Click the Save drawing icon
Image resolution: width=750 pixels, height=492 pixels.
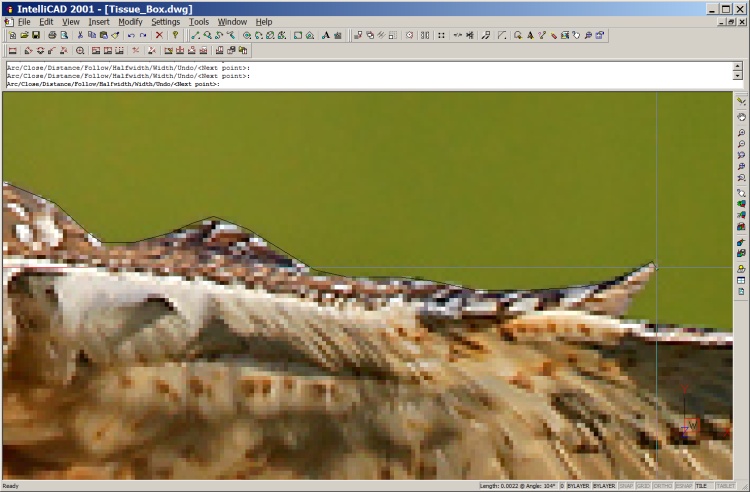tap(34, 35)
